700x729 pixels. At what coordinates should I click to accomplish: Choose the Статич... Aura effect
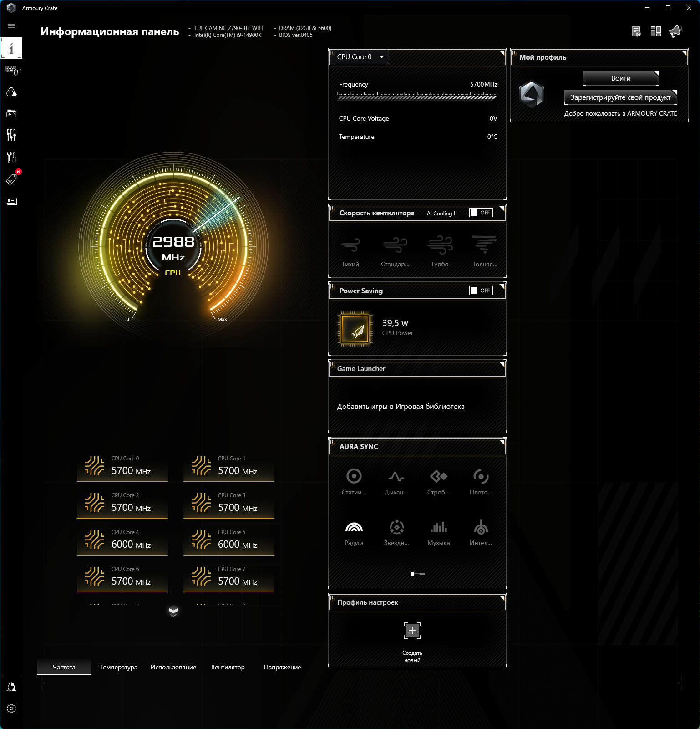click(354, 482)
